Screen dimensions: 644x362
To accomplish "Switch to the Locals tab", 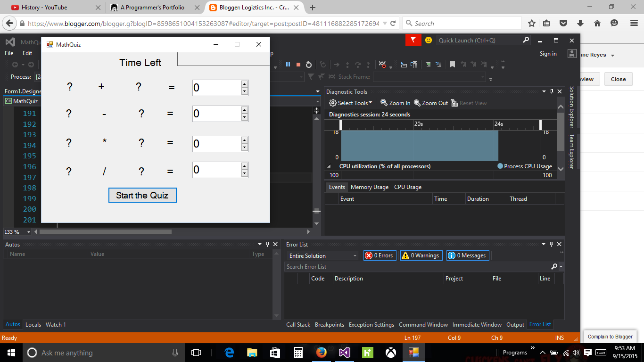I will pos(33,324).
